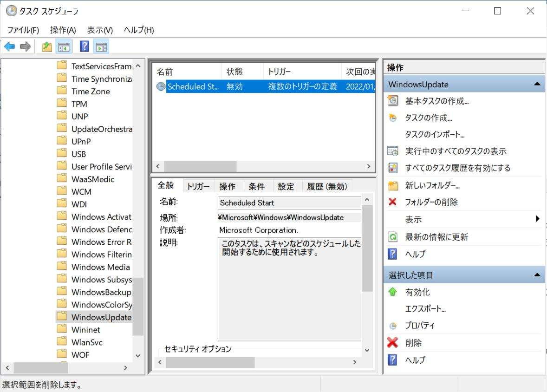Screen dimensions: 547x392
Task: Collapse the WindowsUpdate actions section
Action: coord(537,84)
